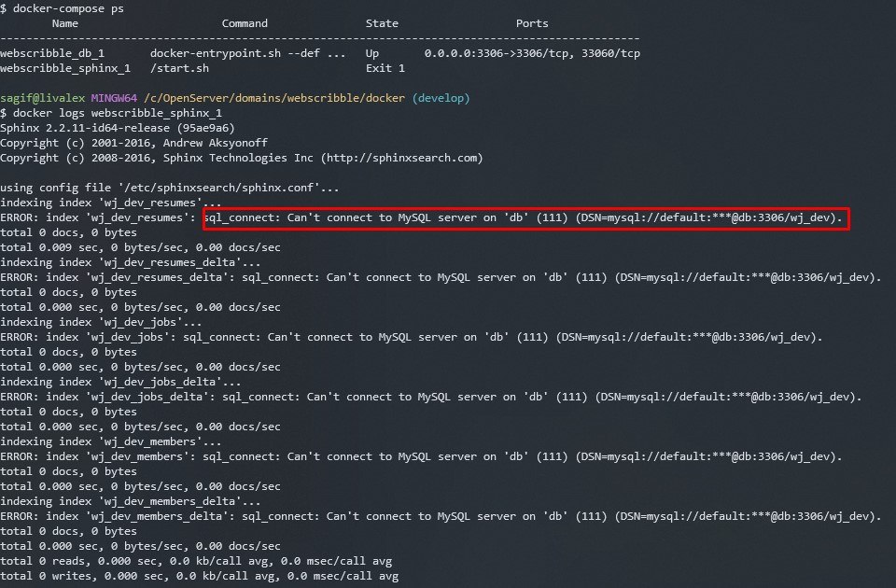Click the 'http://sphinxsearch.com' URL
Screen dimensions: 896x588
(x=401, y=158)
